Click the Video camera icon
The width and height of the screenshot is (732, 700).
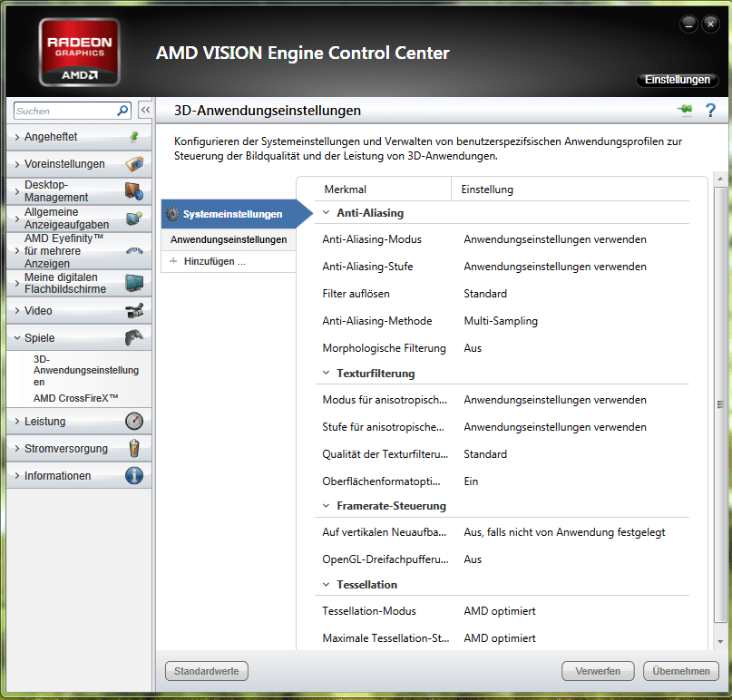coord(134,310)
